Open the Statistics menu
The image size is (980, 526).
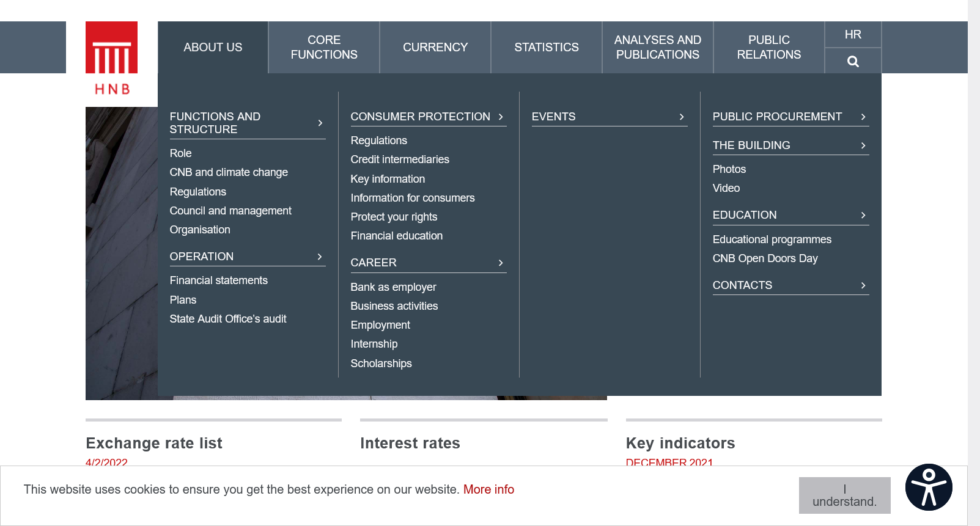pos(547,48)
